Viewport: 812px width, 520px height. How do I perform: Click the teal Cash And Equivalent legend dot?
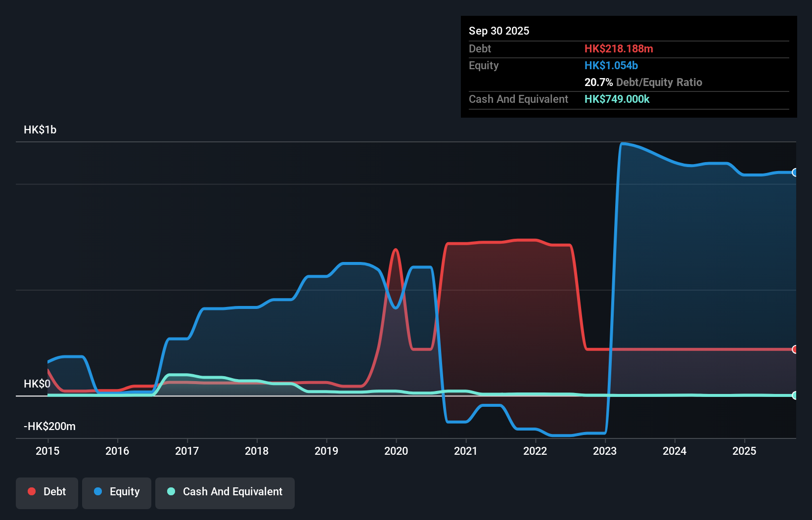tap(171, 491)
